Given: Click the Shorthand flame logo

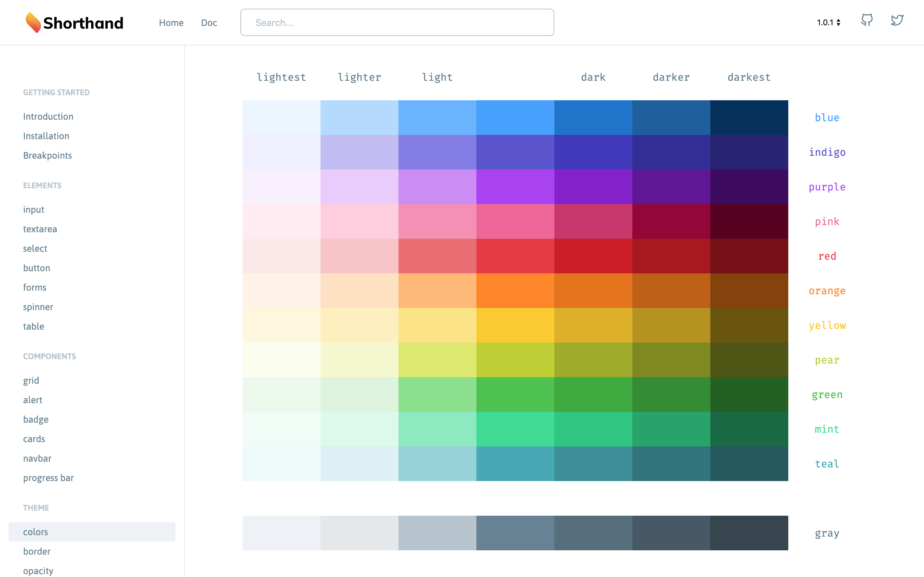Looking at the screenshot, I should (x=33, y=22).
